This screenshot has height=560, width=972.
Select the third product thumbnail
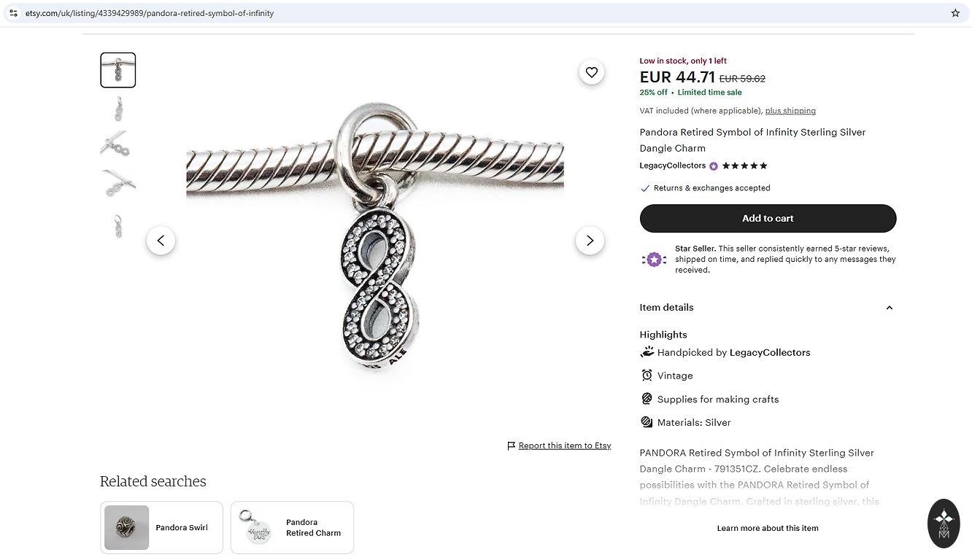pos(118,146)
